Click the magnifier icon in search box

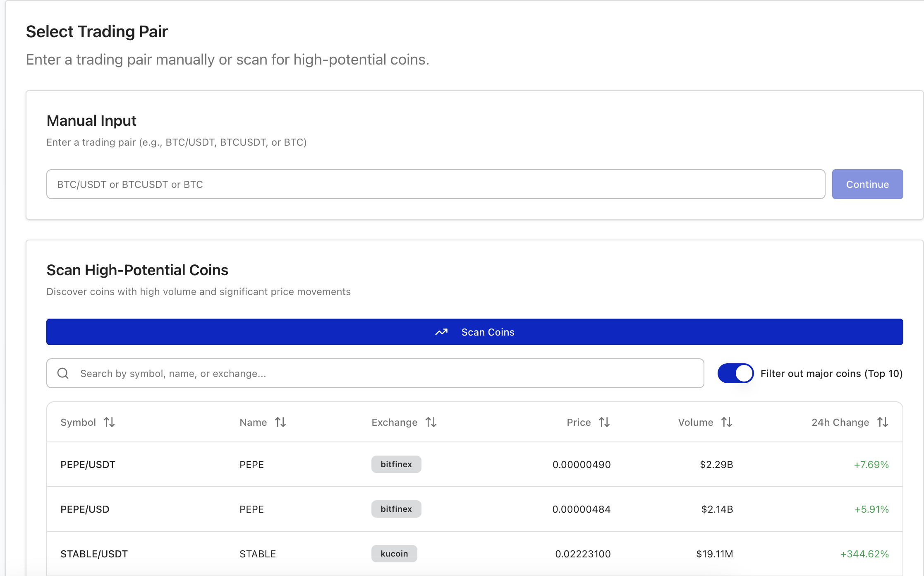pos(63,373)
